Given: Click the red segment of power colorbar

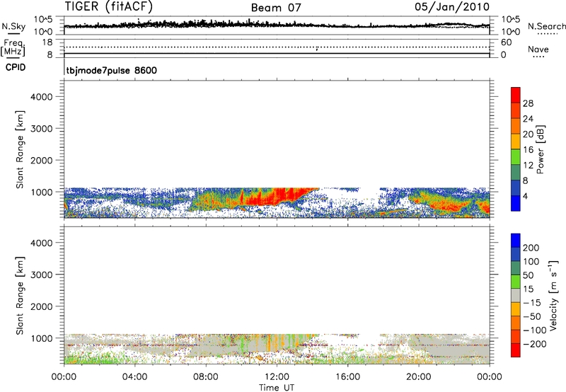Looking at the screenshot, I should (x=516, y=95).
